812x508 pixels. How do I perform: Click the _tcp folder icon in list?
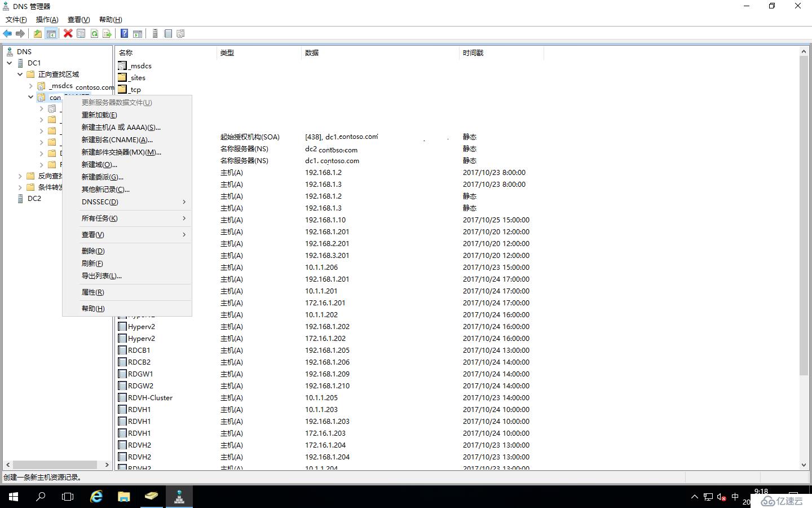122,89
